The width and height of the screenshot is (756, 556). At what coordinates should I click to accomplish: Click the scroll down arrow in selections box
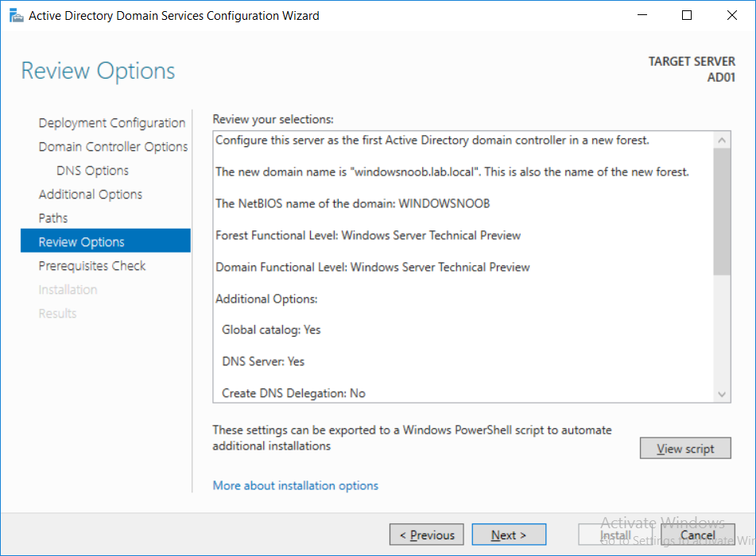point(722,394)
